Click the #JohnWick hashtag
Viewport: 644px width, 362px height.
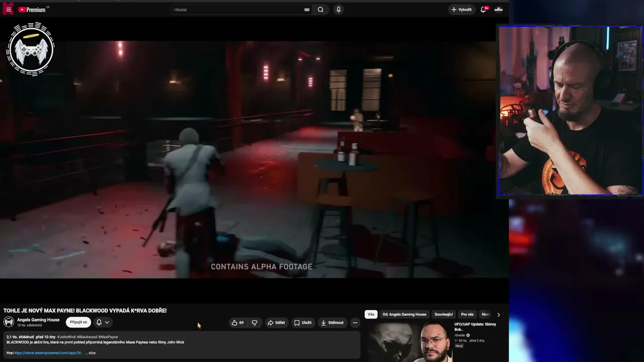coord(67,337)
